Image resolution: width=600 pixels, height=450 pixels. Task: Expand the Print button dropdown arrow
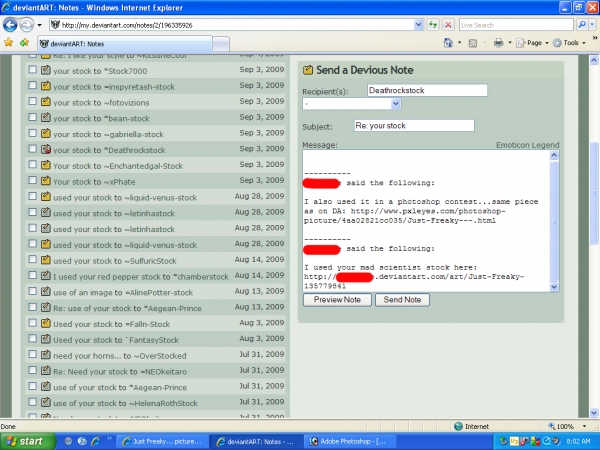click(510, 43)
